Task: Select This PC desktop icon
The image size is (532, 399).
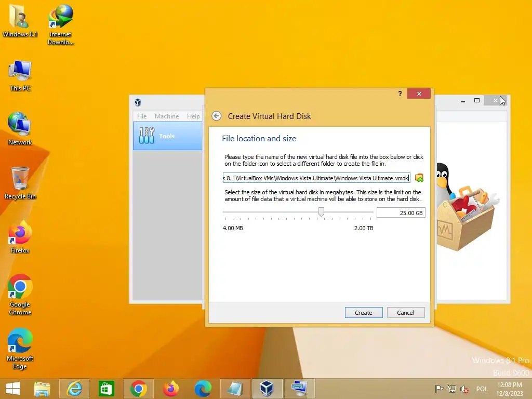Action: pos(20,76)
